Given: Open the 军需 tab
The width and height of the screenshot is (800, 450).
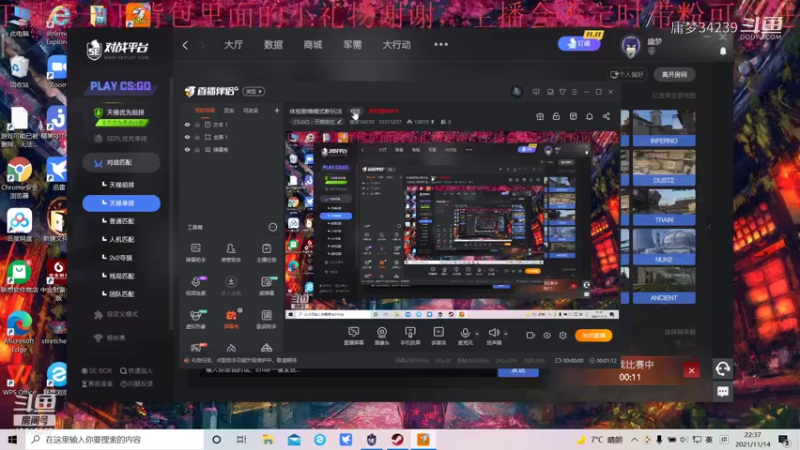Looking at the screenshot, I should [352, 45].
